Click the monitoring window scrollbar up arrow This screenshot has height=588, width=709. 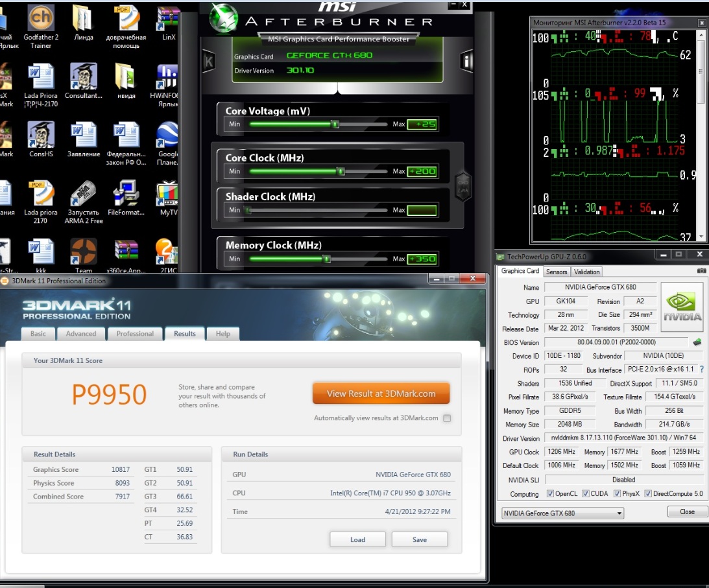pyautogui.click(x=701, y=34)
